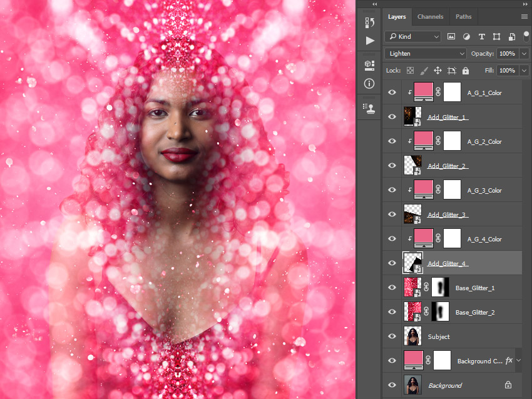The height and width of the screenshot is (399, 532).
Task: Select the Base_Glitter_2 layer mask thumbnail
Action: click(440, 311)
